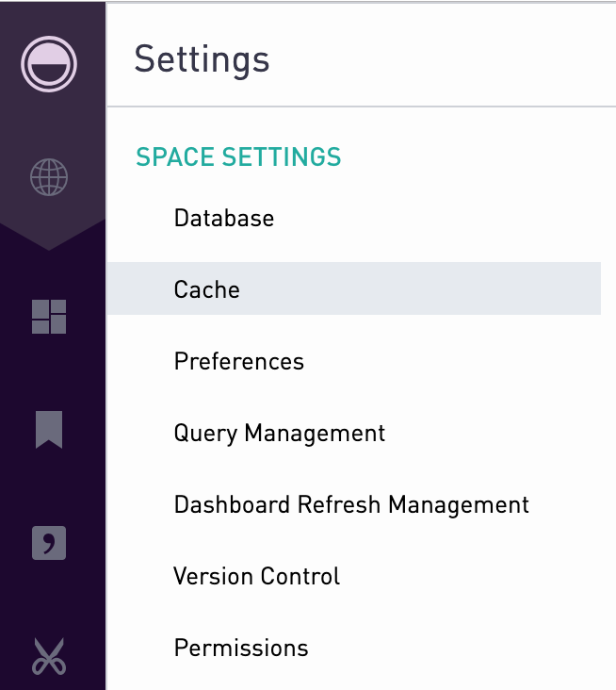The image size is (616, 690).
Task: Click the Settings page title
Action: coord(202,59)
